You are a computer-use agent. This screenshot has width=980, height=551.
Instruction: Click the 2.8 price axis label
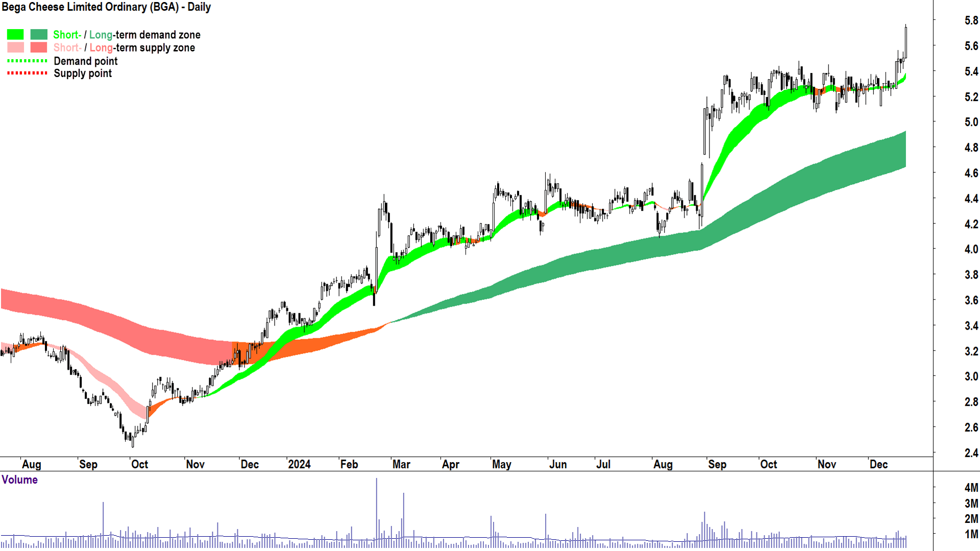(971, 402)
